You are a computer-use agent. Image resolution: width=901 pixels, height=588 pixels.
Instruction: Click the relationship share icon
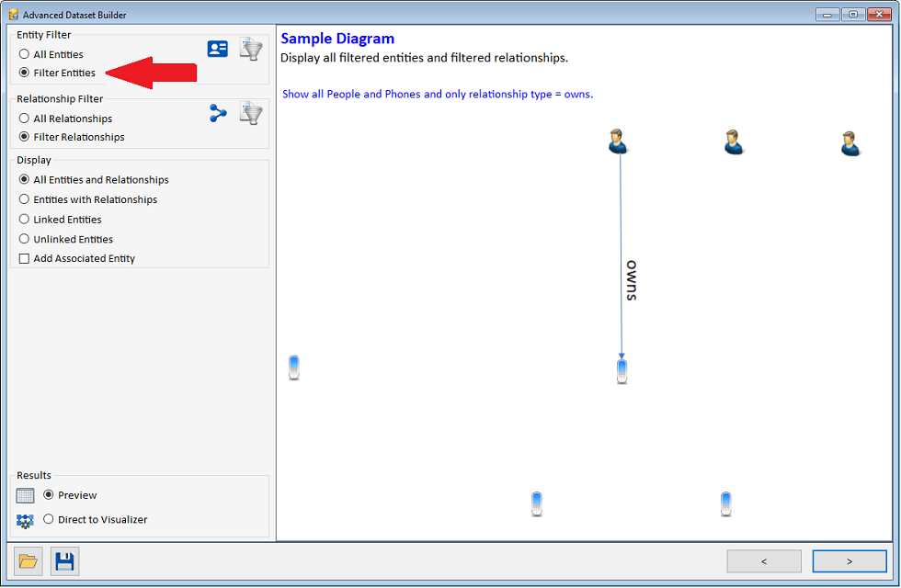tap(218, 113)
